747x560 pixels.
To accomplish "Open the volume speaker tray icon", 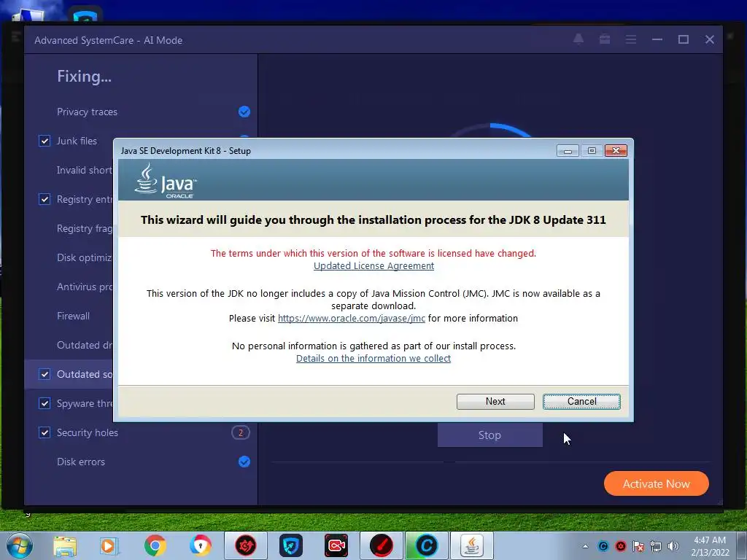I will 673,546.
